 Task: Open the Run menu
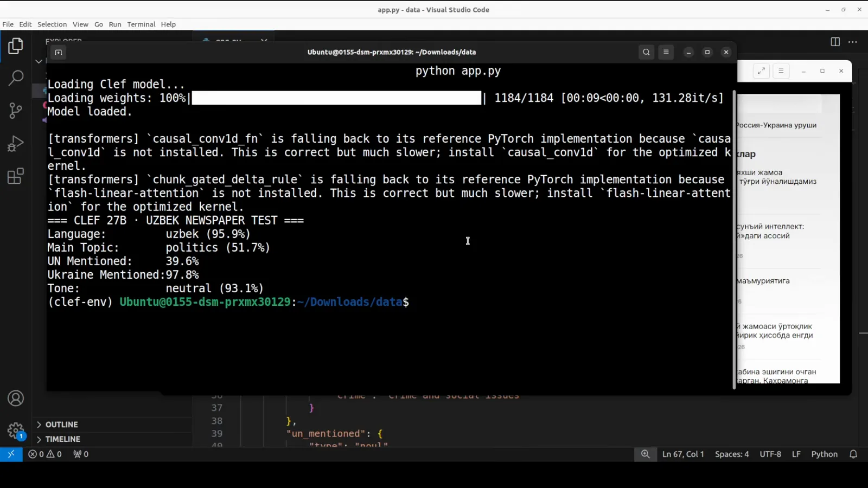click(x=115, y=24)
